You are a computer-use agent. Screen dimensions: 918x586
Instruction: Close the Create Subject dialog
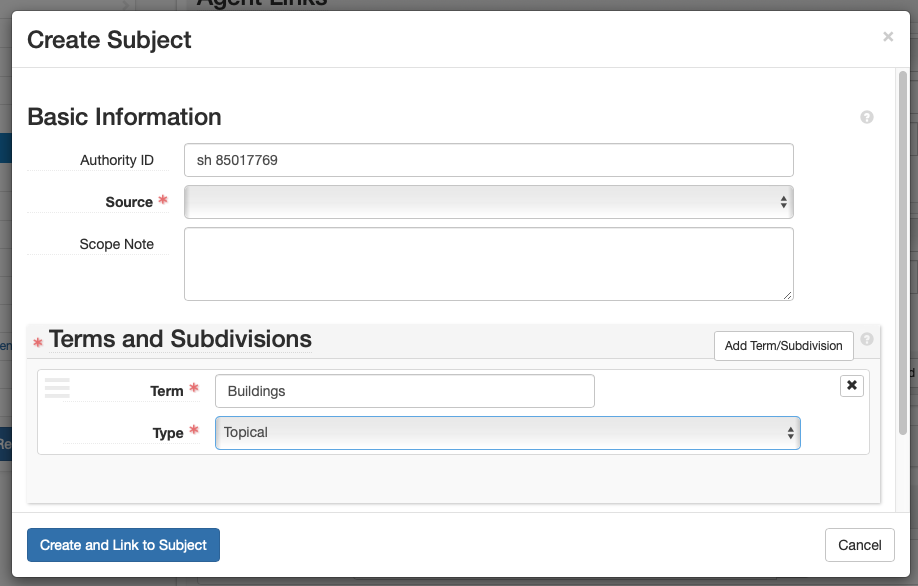point(887,37)
